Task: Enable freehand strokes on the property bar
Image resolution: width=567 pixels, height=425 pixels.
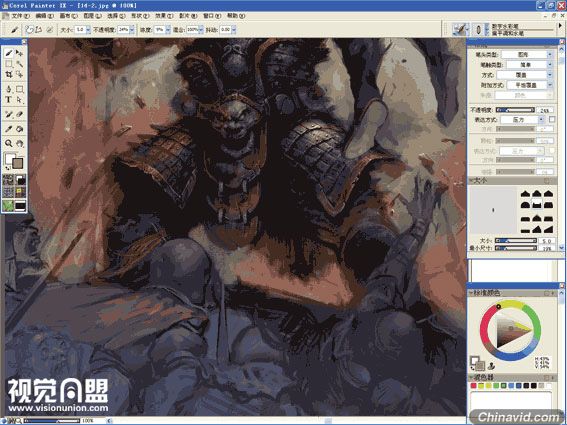Action: [30, 30]
